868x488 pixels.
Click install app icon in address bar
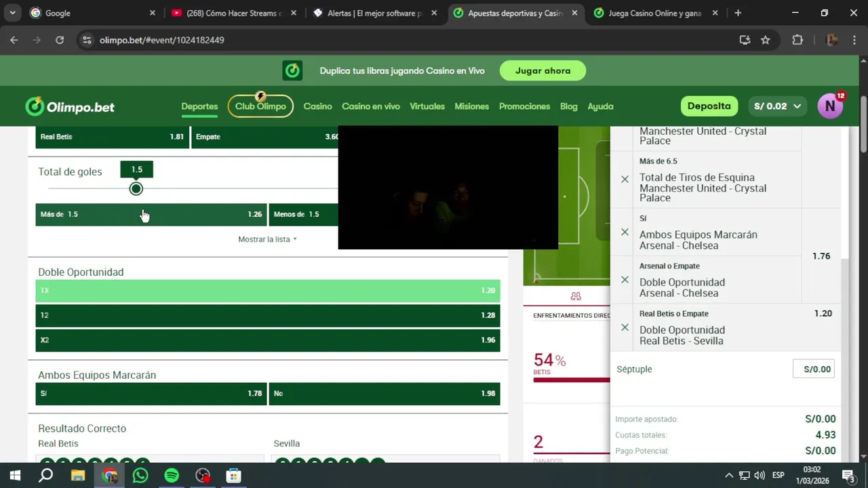pos(745,40)
